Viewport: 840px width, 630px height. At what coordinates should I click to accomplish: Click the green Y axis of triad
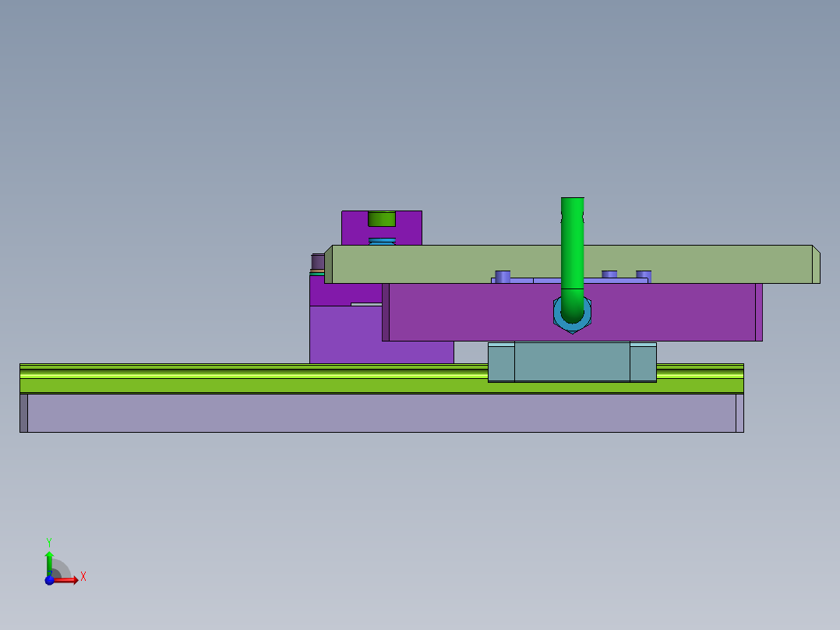coord(49,562)
